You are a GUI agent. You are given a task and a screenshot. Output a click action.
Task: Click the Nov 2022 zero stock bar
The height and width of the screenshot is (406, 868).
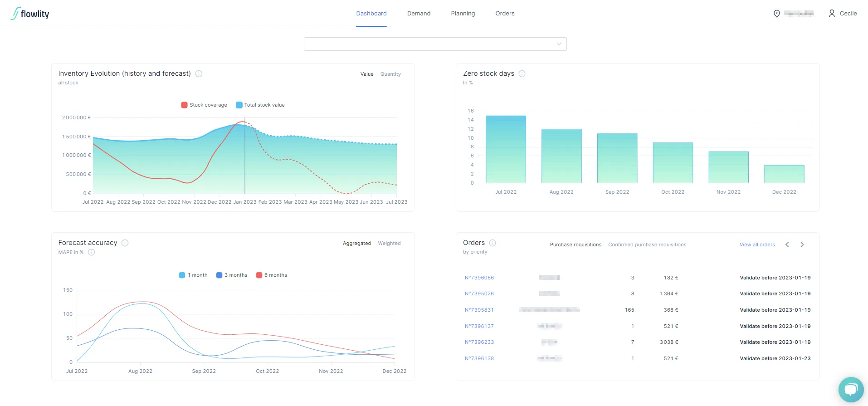click(x=728, y=167)
